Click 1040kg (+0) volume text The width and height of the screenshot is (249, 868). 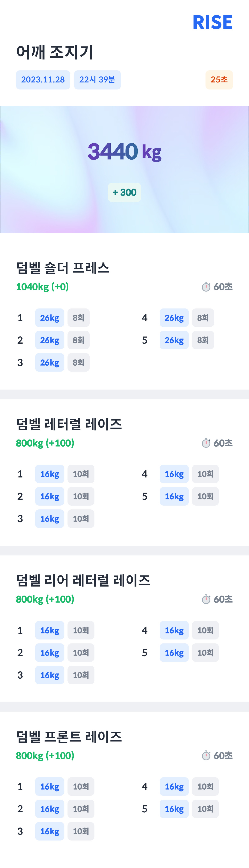42,287
